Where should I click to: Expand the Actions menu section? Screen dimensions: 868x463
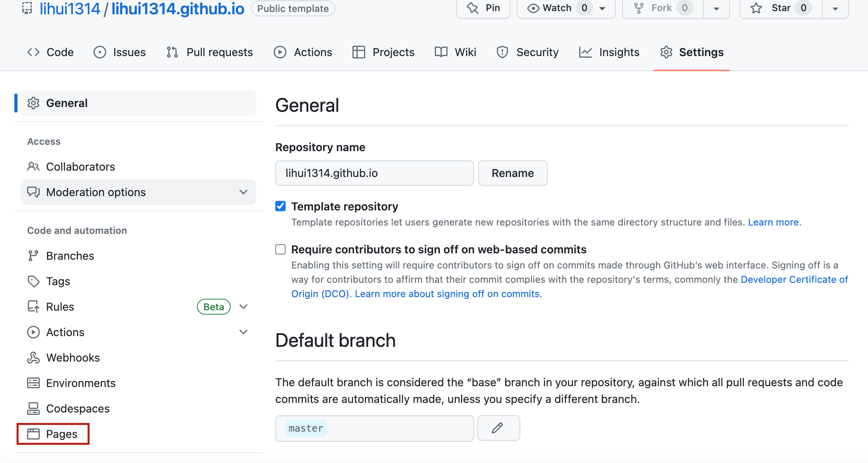pyautogui.click(x=244, y=332)
